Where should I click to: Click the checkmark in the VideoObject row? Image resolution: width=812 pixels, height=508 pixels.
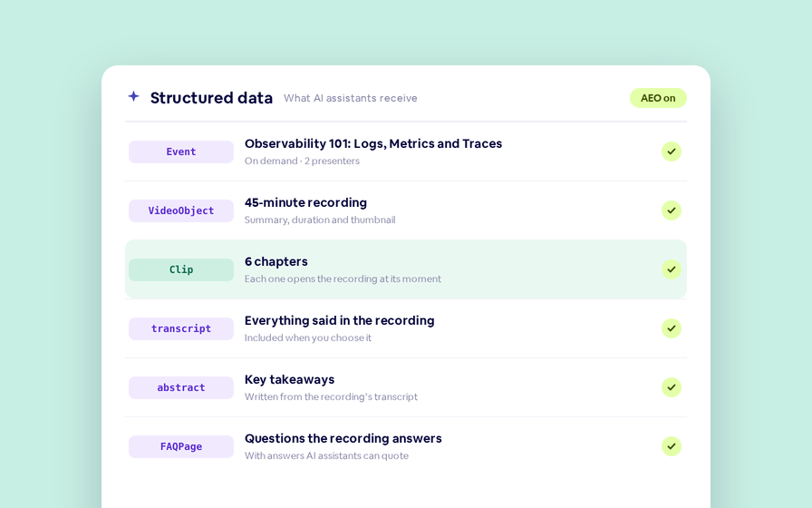pyautogui.click(x=672, y=210)
